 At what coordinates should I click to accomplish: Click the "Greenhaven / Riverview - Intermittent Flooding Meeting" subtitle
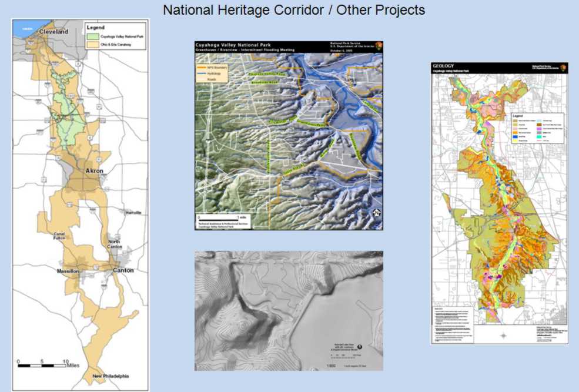[245, 50]
